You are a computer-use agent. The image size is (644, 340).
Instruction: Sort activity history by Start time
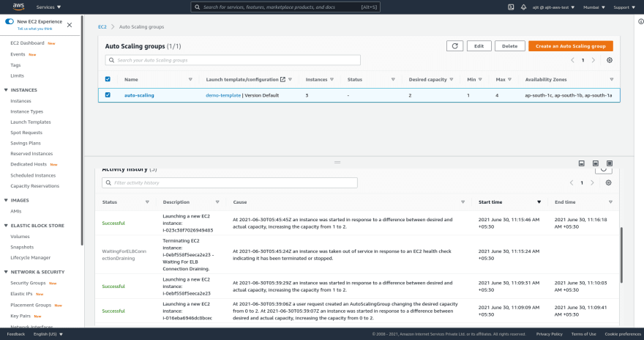539,202
